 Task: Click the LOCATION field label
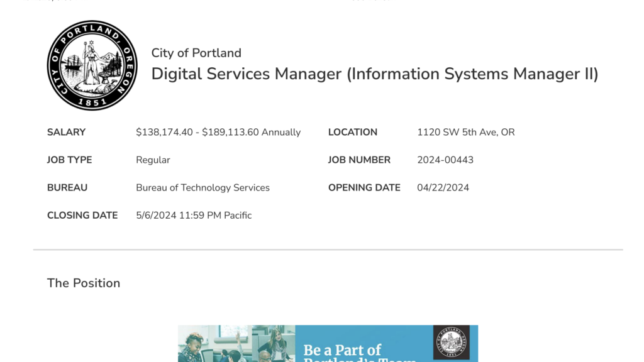pos(353,132)
